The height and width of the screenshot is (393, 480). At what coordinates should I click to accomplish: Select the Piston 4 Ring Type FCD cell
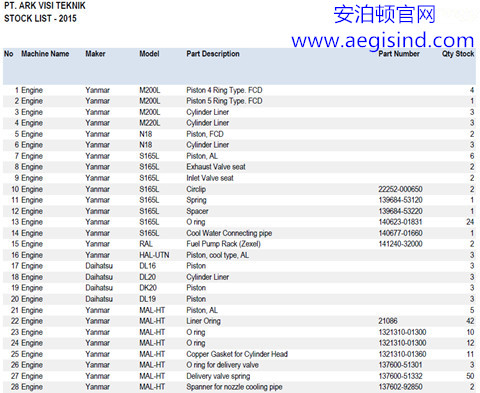click(x=224, y=90)
